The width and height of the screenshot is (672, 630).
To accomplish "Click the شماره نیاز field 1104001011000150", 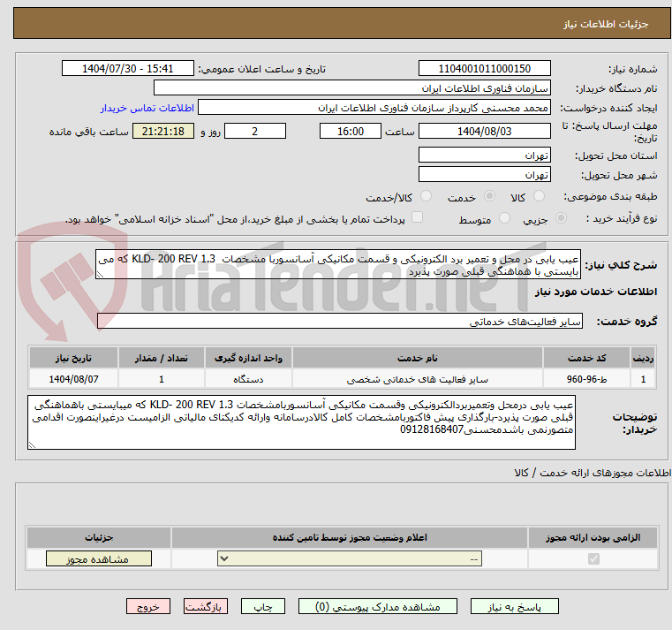I will pyautogui.click(x=484, y=69).
